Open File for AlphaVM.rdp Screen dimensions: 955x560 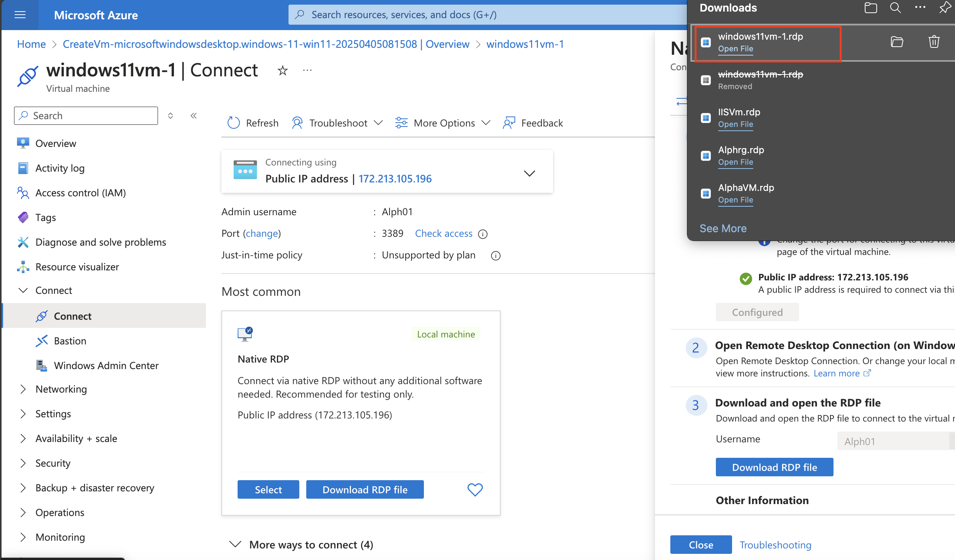click(735, 200)
